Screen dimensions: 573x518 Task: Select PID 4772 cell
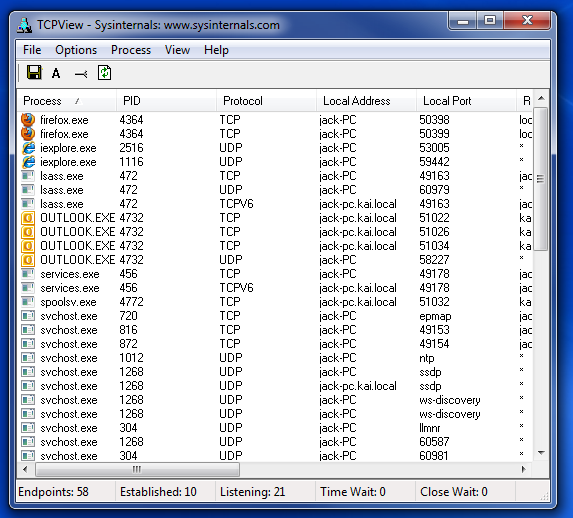tap(132, 302)
